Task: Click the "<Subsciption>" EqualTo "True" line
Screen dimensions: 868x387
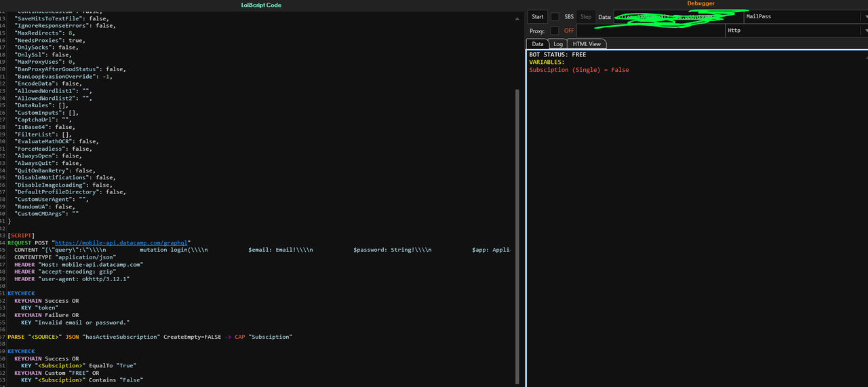Action: 79,365
